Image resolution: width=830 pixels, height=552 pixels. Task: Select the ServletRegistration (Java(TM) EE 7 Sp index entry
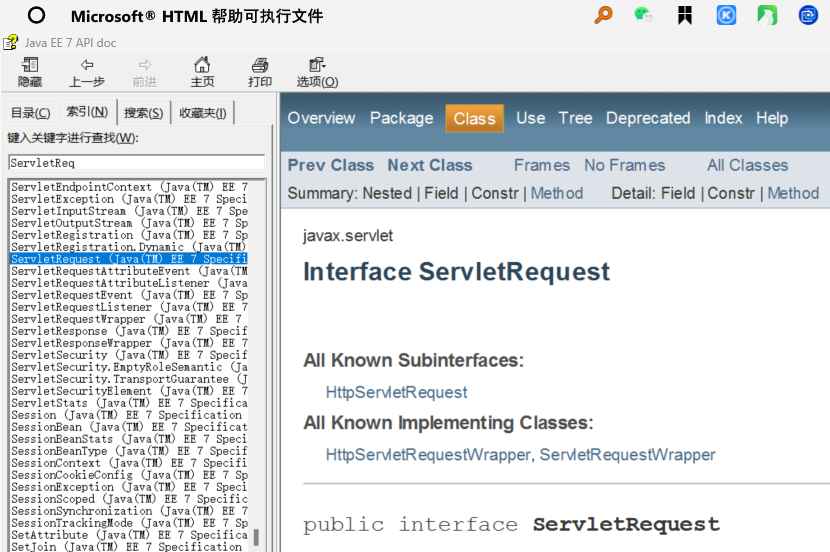129,235
